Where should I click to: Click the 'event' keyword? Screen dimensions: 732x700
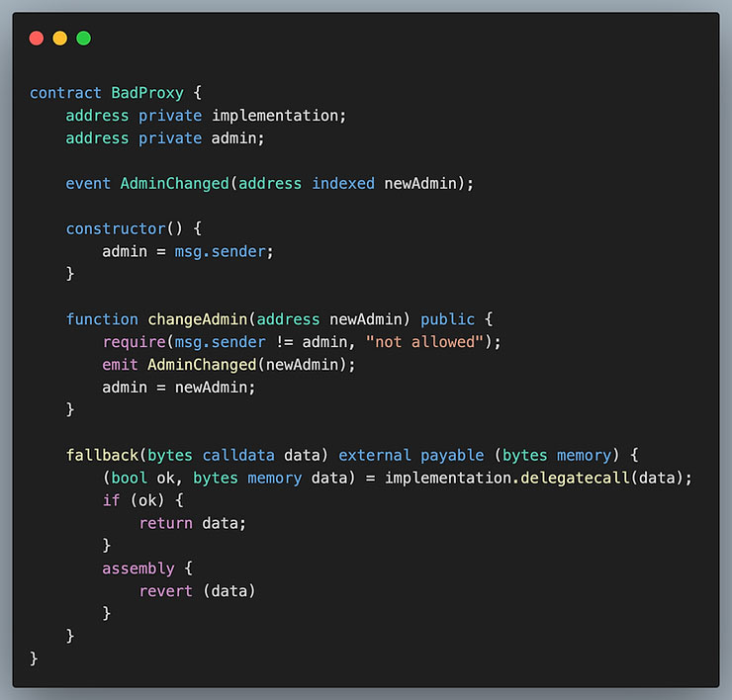88,183
